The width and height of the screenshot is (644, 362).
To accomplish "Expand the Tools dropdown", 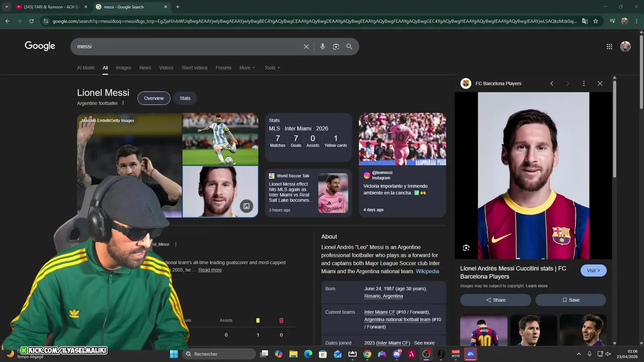I will 272,68.
